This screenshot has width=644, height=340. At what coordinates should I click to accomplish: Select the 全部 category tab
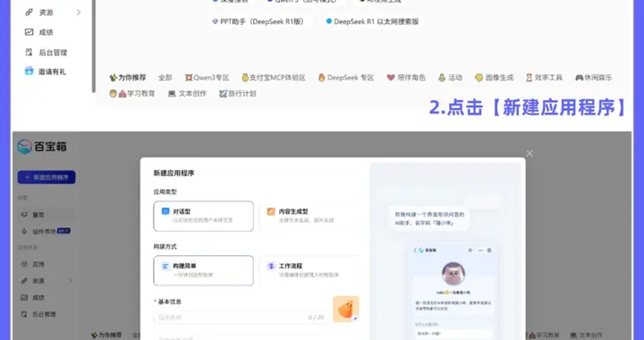[165, 77]
